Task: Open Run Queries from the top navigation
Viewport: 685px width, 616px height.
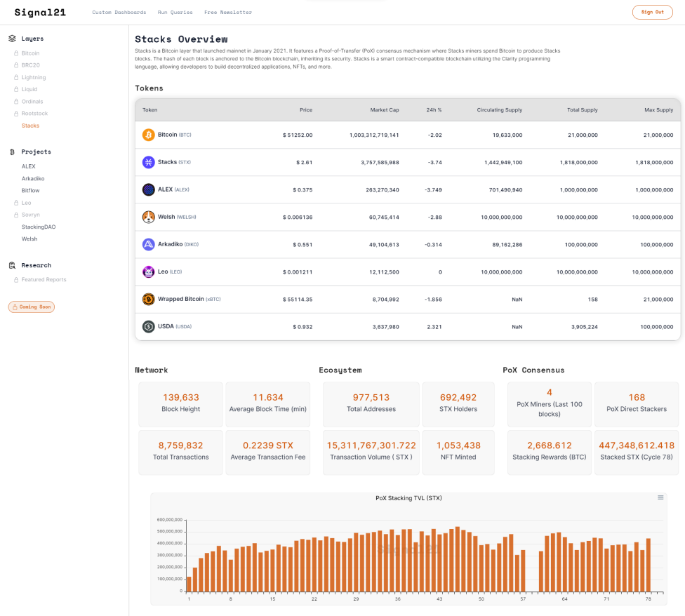Action: (175, 12)
